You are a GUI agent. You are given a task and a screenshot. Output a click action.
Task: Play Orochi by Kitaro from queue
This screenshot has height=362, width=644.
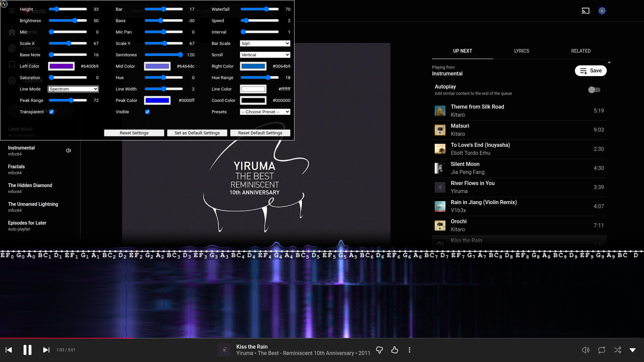point(519,226)
